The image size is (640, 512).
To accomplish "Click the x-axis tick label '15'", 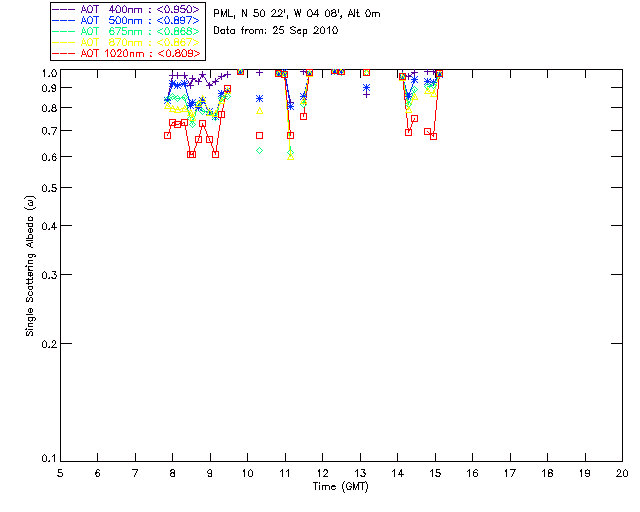I will (435, 473).
